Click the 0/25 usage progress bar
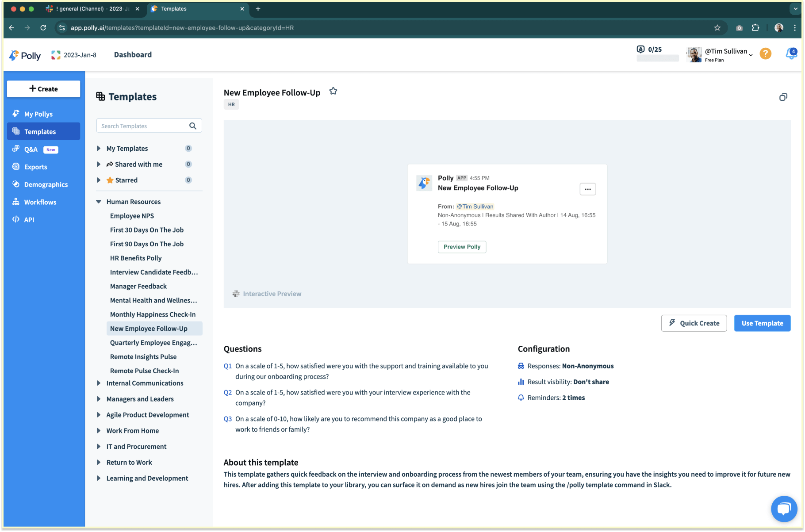This screenshot has height=532, width=805. (657, 58)
